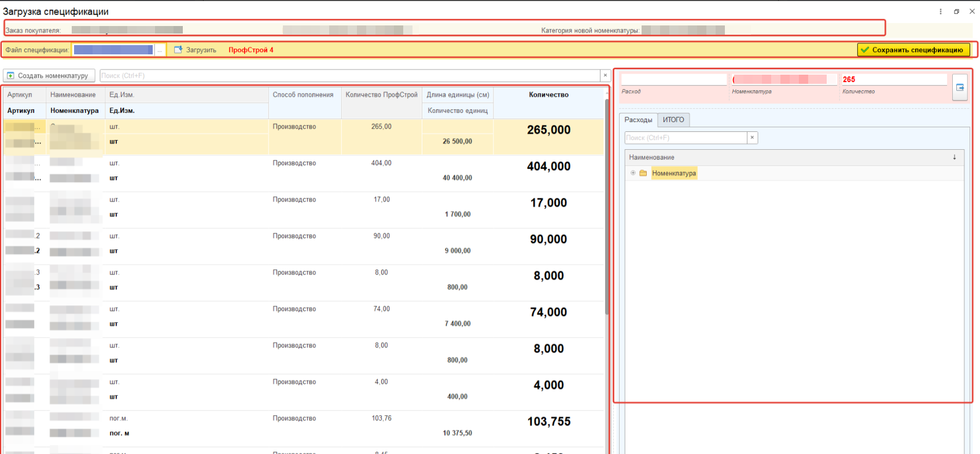Click the value 1 700,00

tap(458, 214)
